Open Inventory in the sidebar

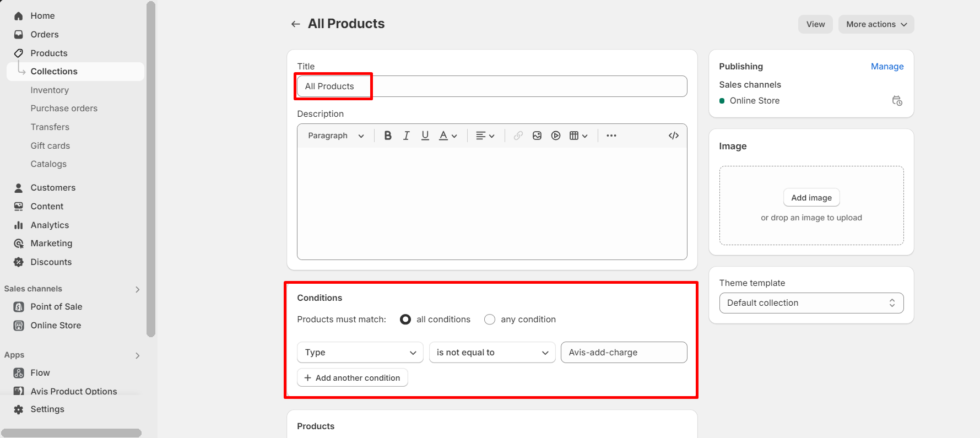pos(50,90)
